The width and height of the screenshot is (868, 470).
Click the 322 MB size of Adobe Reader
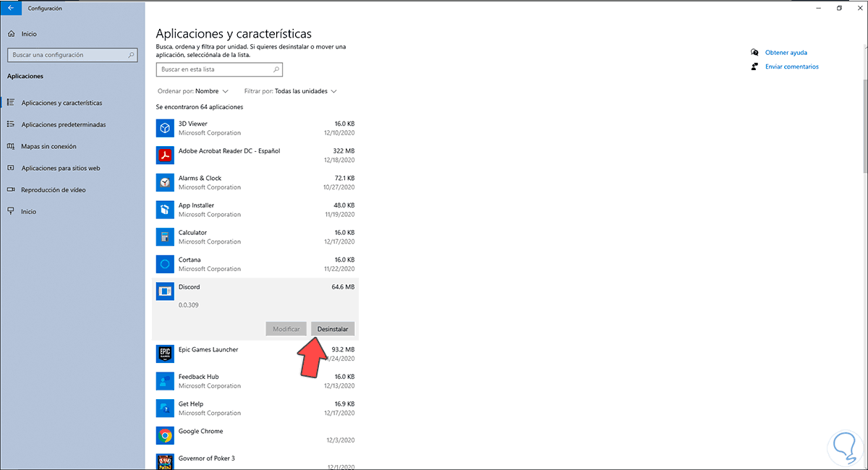click(x=344, y=151)
